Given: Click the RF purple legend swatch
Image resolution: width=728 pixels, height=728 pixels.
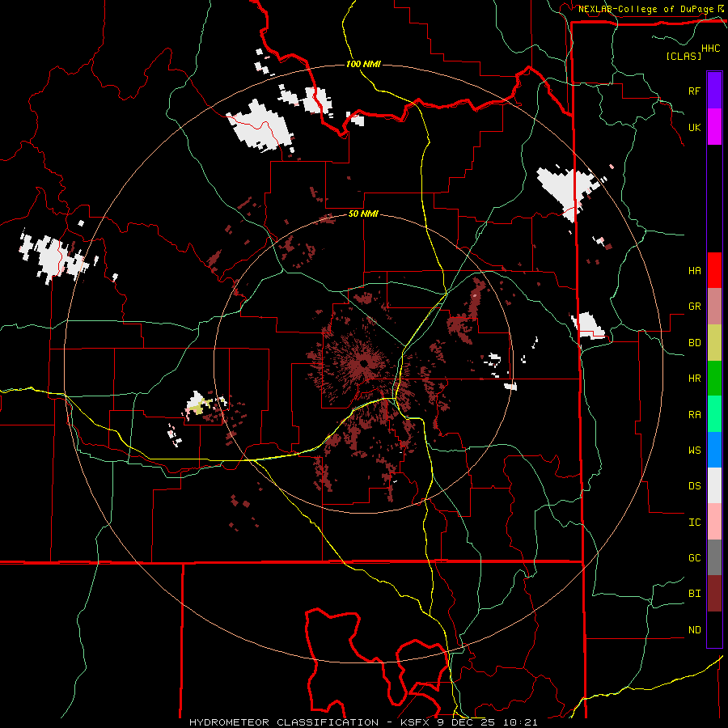Looking at the screenshot, I should click(x=714, y=91).
